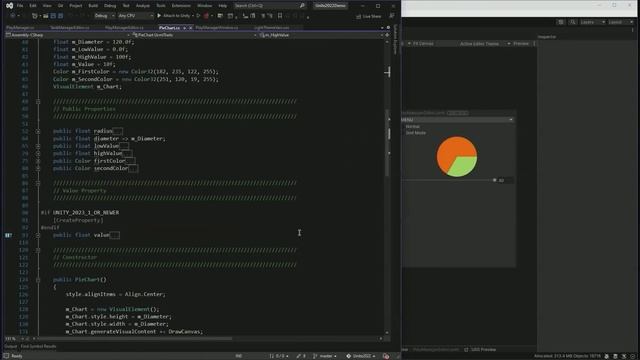Open the Assembly-CSharp project dropdown
This screenshot has height=360, width=640.
point(67,35)
